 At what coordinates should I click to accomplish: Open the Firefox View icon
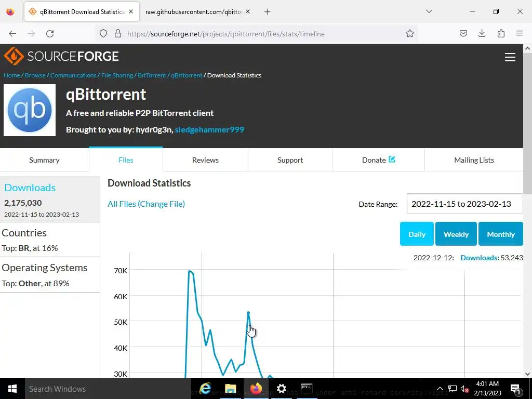pos(10,12)
